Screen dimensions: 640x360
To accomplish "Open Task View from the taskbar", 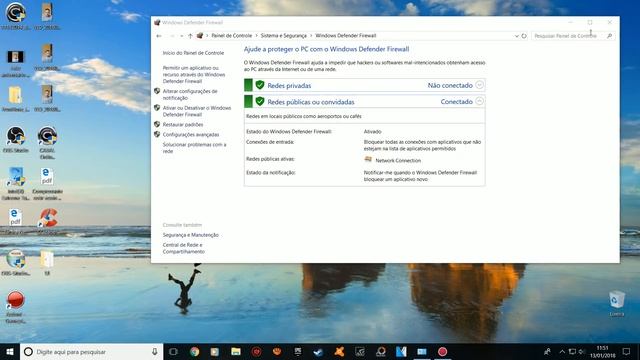I will coord(173,351).
